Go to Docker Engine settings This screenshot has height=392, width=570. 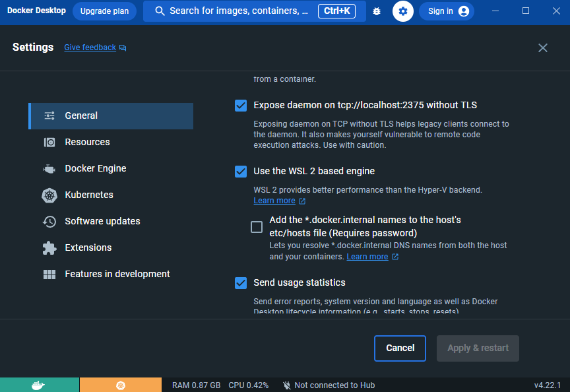click(111, 169)
